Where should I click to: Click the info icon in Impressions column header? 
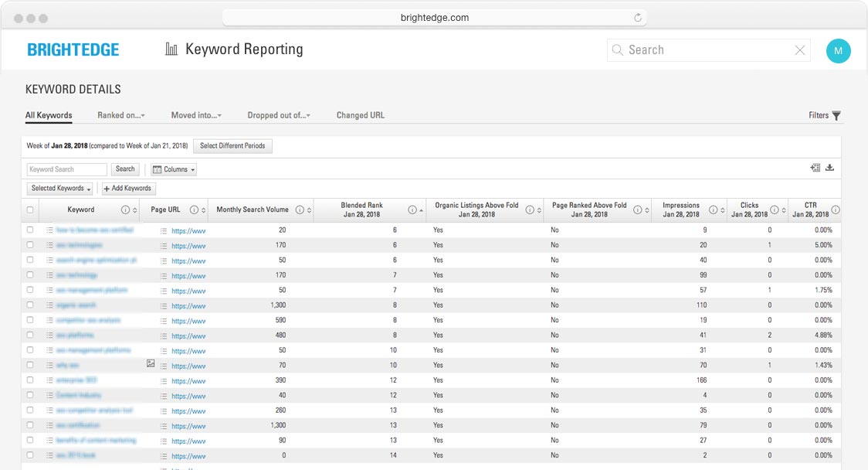(713, 210)
